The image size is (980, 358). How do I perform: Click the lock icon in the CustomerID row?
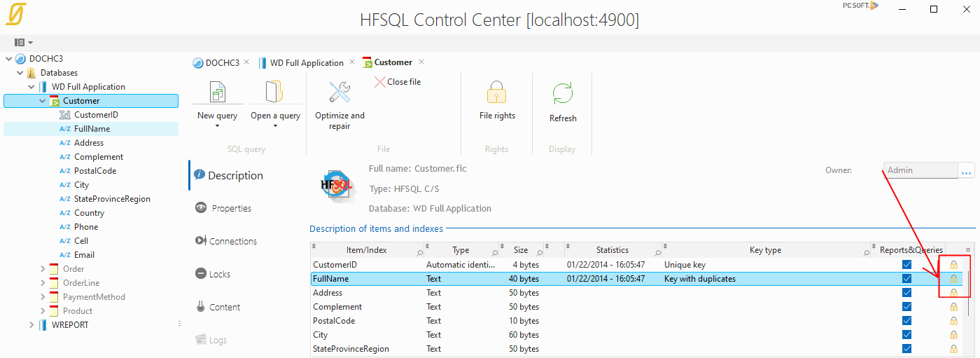pos(953,265)
